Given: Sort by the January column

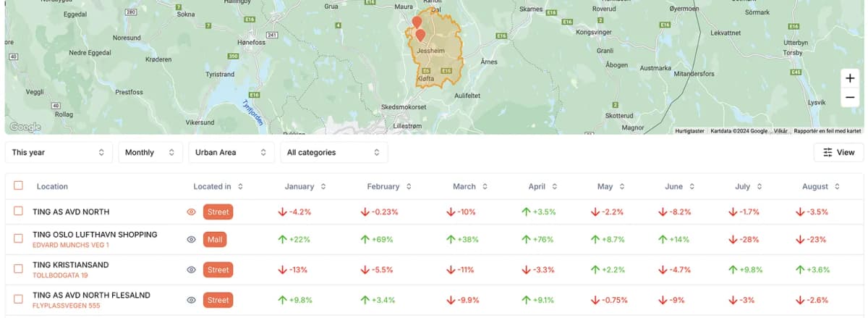Looking at the screenshot, I should click(x=305, y=186).
